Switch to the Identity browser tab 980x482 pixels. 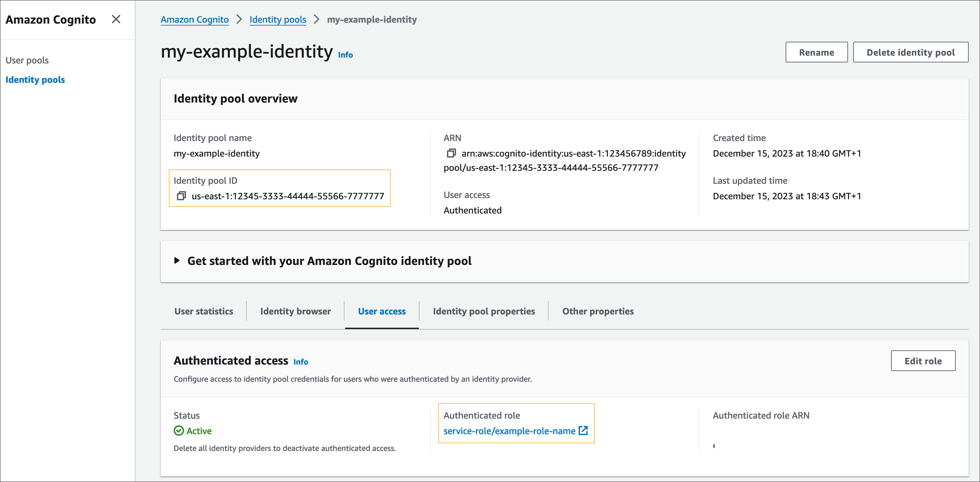tap(295, 311)
